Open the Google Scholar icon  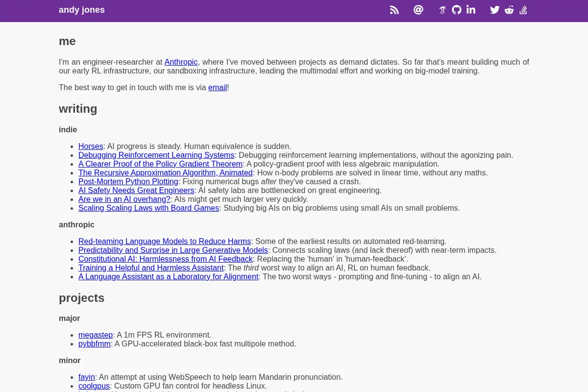point(442,10)
